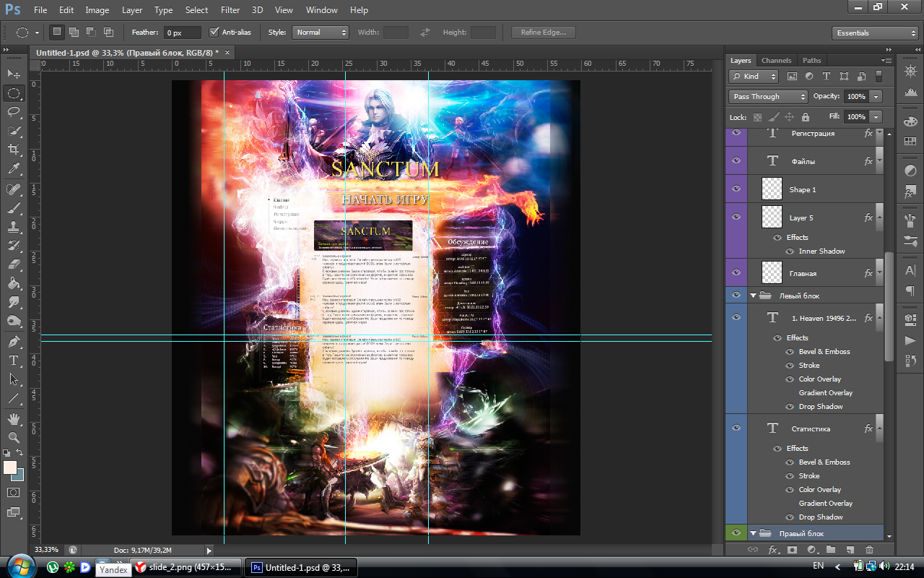Image resolution: width=924 pixels, height=578 pixels.
Task: Hide the Статистика text layer
Action: click(736, 428)
